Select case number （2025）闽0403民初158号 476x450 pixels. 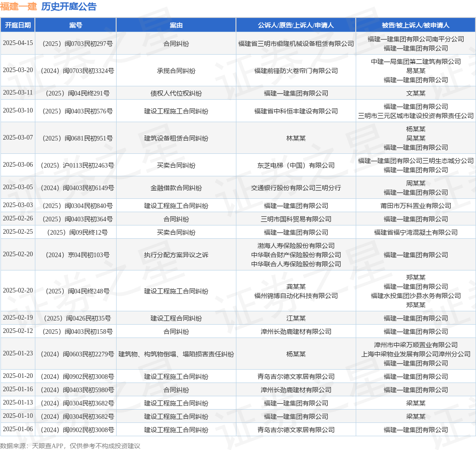[x=76, y=332]
